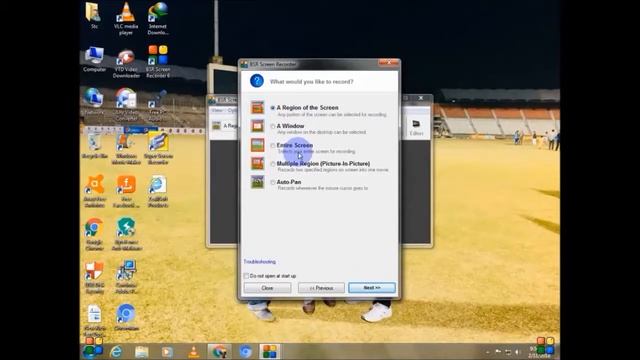Open the Recycle Bin desktop icon
Image resolution: width=640 pixels, height=360 pixels.
click(95, 146)
